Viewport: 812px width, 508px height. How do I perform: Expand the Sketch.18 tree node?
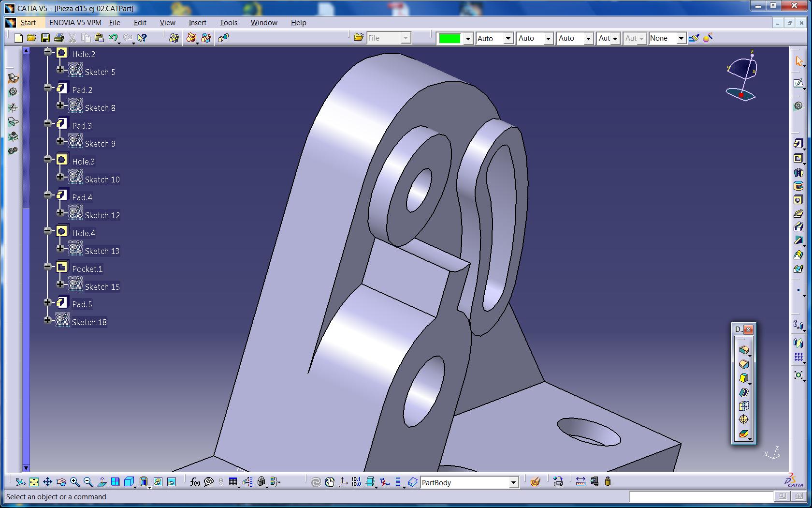[x=47, y=320]
